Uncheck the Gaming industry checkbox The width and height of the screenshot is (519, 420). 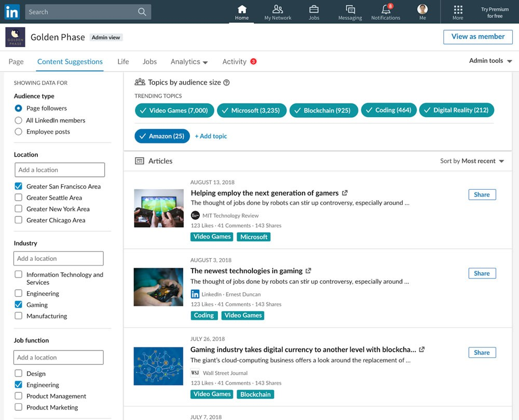point(19,304)
